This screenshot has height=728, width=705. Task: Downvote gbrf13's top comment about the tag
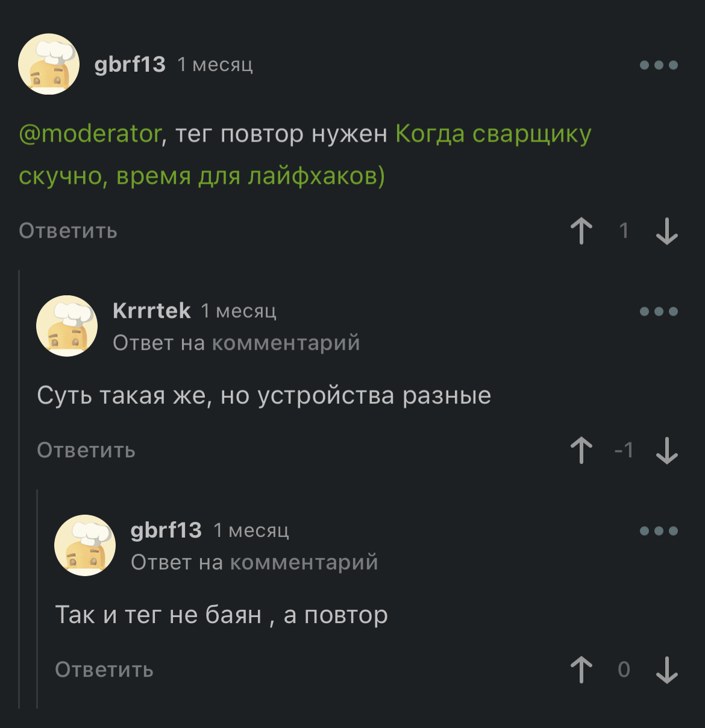coord(666,231)
